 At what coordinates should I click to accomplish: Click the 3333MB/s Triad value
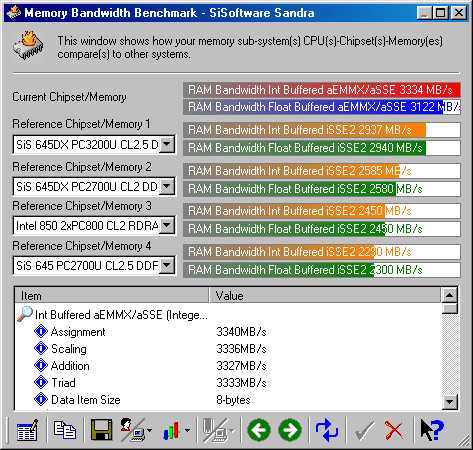pos(241,383)
